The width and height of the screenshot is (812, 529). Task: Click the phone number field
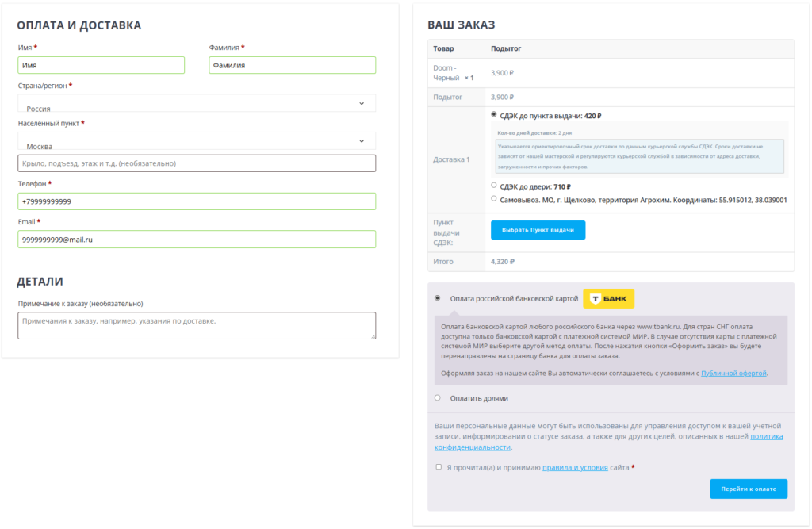(197, 201)
